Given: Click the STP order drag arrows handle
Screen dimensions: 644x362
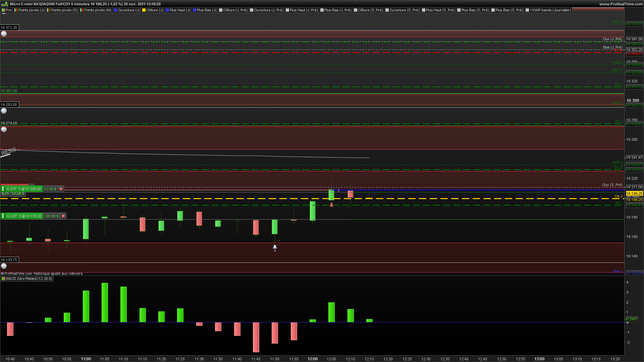Looking at the screenshot, I should coord(3,189).
